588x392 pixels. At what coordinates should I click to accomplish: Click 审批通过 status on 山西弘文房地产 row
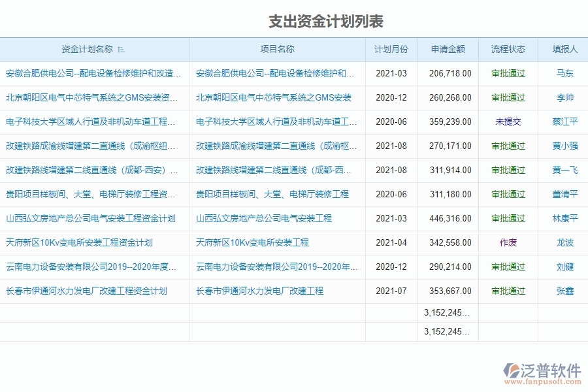[x=508, y=218]
